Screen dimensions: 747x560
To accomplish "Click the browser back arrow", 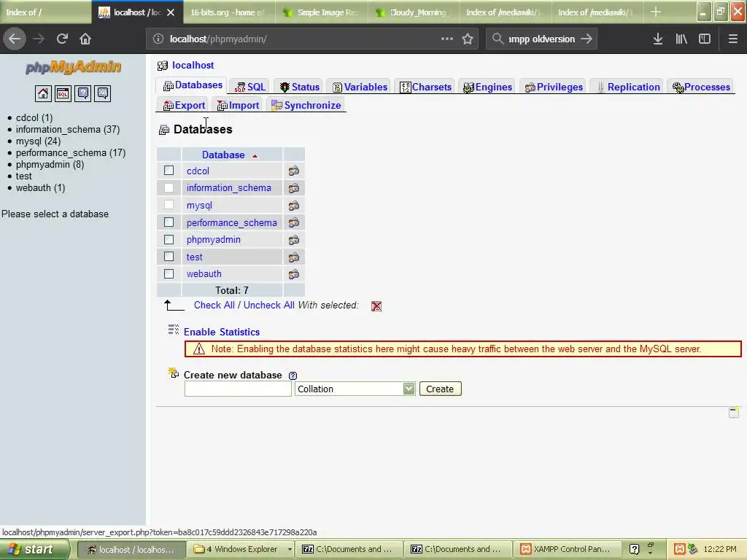I will [x=15, y=39].
